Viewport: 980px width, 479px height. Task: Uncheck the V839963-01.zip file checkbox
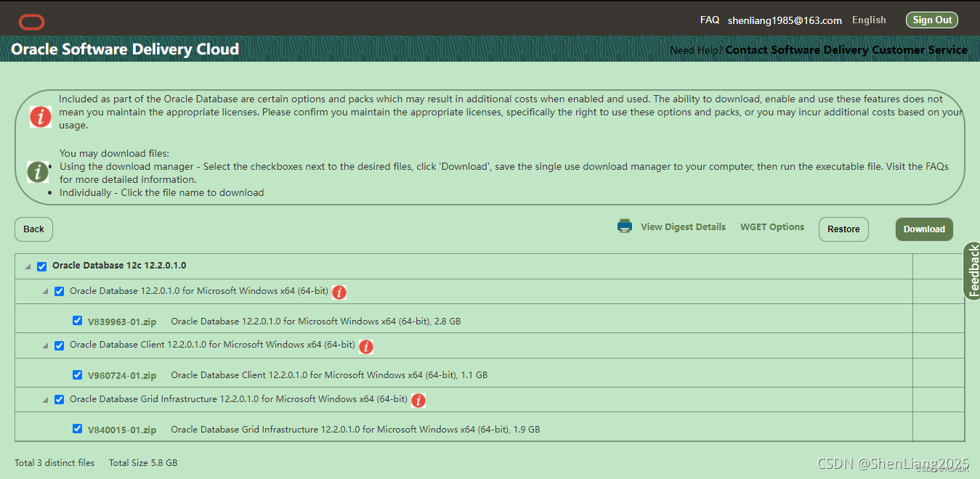[x=77, y=320]
